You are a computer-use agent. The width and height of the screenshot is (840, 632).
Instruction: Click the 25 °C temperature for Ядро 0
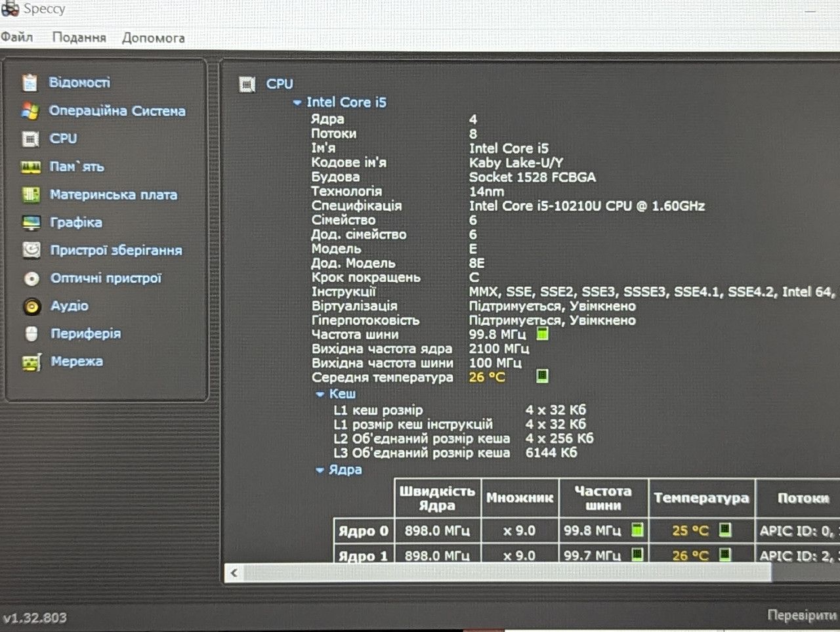[x=690, y=530]
